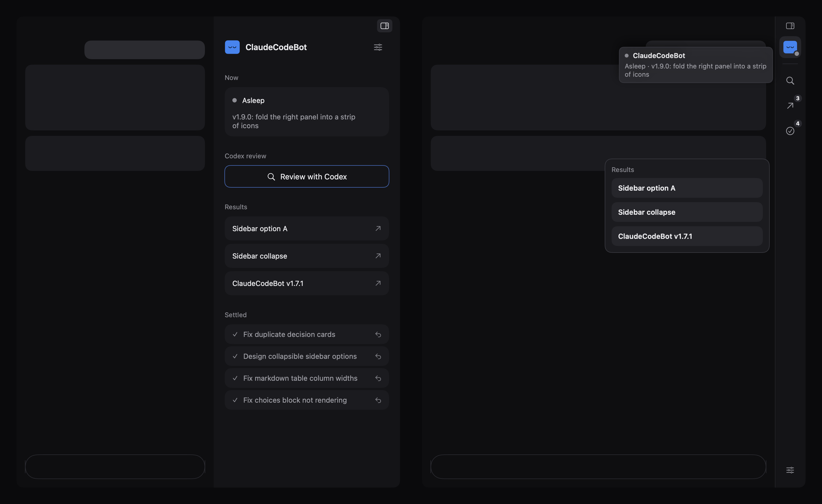Screen dimensions: 822x504
Task: Click the message input field in left mockup
Action: point(115,467)
